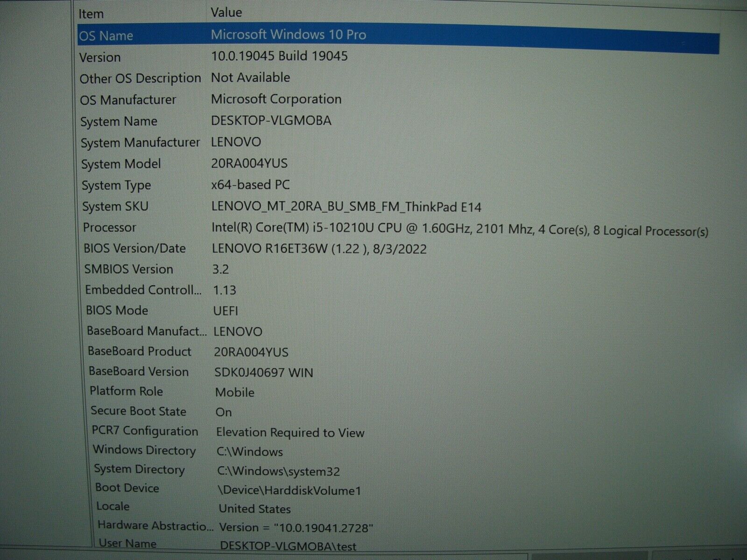Click the 10.0.19045 Build 19045 value
Image resolution: width=747 pixels, height=560 pixels.
[x=279, y=56]
